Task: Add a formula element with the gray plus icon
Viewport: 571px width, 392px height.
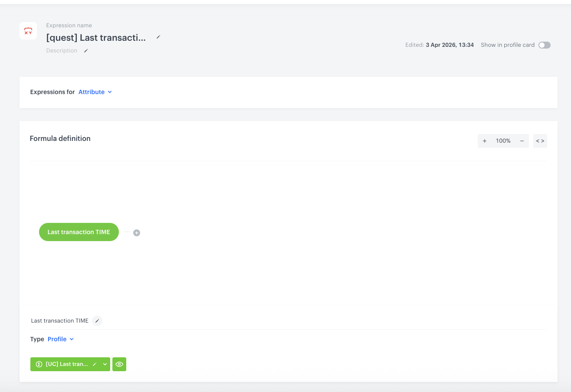Action: pos(137,233)
